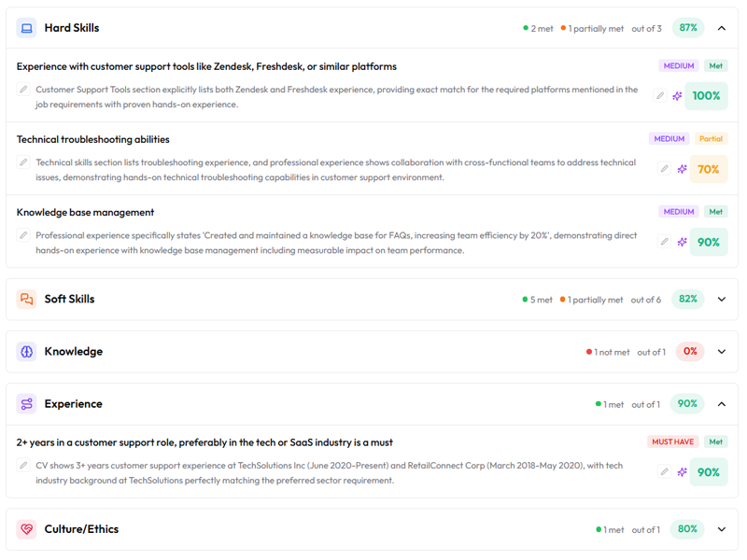
Task: Collapse the Experience section chevron
Action: click(722, 404)
